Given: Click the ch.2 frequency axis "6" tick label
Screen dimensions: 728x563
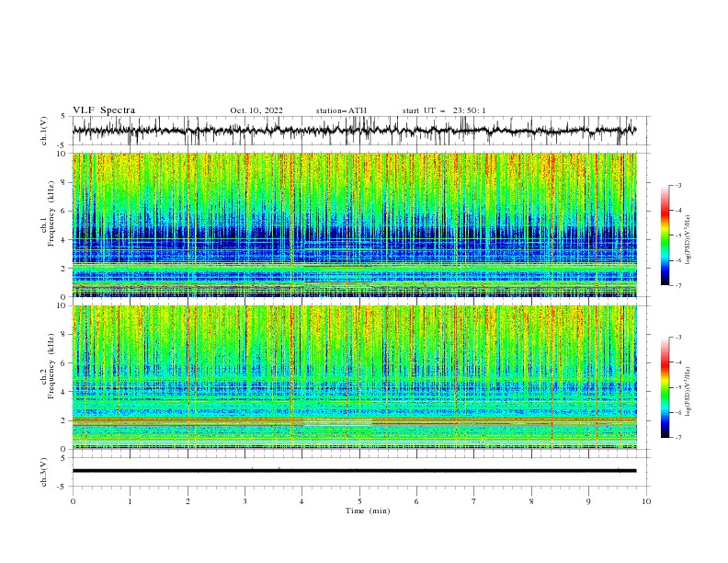Looking at the screenshot, I should (64, 363).
